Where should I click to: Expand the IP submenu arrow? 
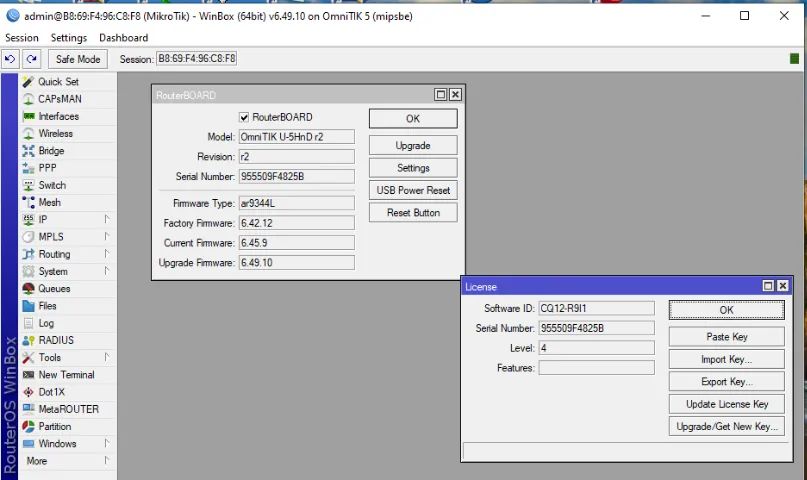(107, 219)
